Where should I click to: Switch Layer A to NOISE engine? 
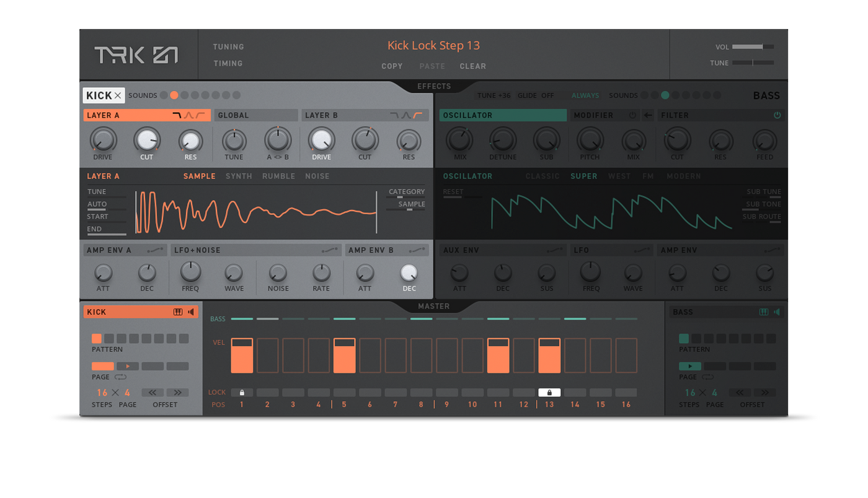point(317,177)
